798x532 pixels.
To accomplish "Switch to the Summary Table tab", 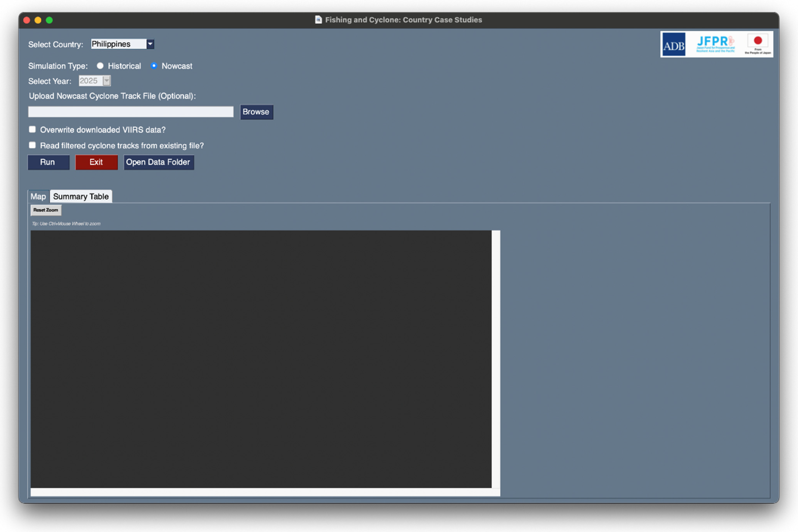I will 81,196.
